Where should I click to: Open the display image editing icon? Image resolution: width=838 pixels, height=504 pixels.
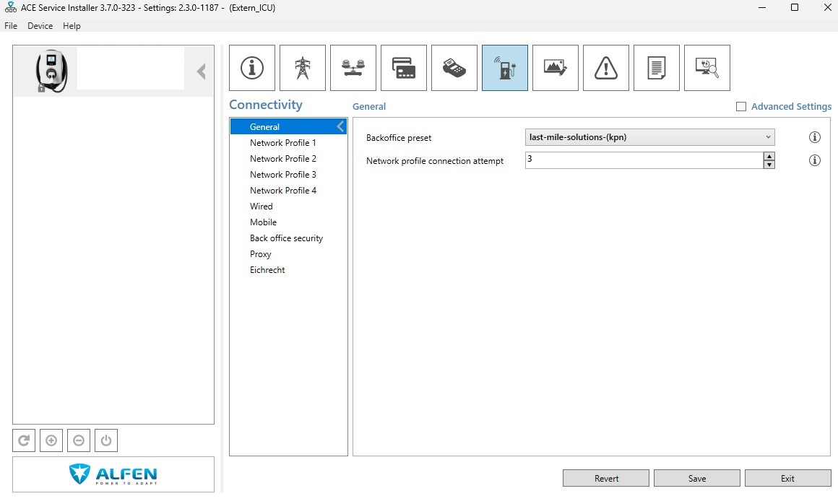click(556, 68)
